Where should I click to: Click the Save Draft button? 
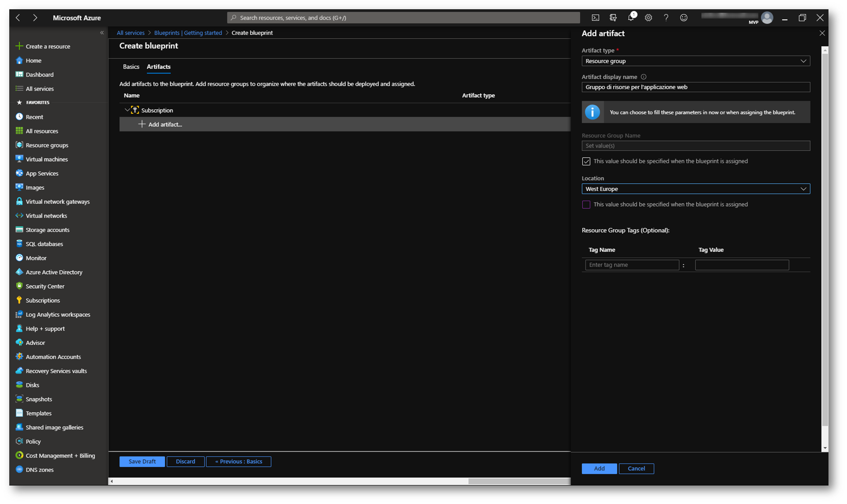[142, 461]
